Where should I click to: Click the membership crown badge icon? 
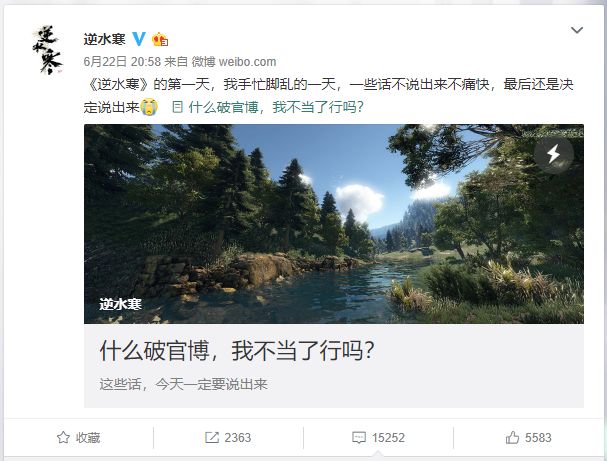click(160, 39)
